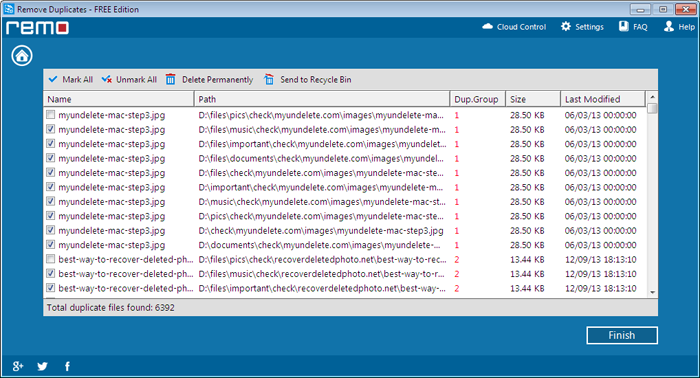Click the Finish button

(622, 335)
